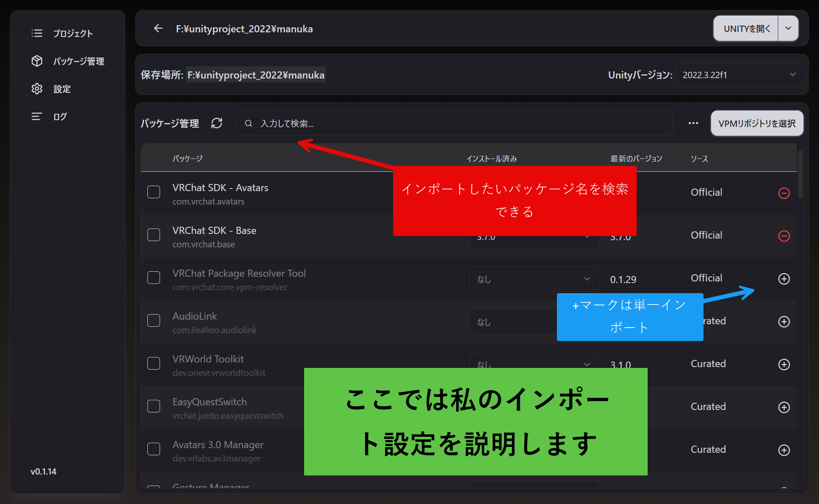Check the AudioLink checkbox
The width and height of the screenshot is (819, 504).
coord(154,320)
